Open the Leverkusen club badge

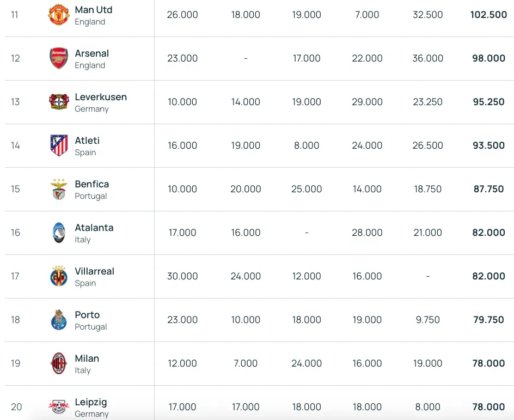pos(59,102)
